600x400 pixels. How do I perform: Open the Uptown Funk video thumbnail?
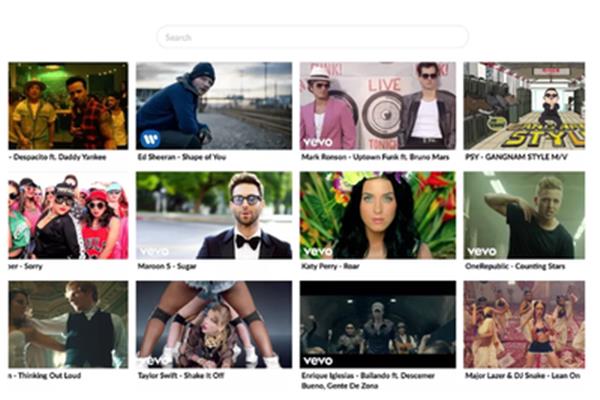378,106
